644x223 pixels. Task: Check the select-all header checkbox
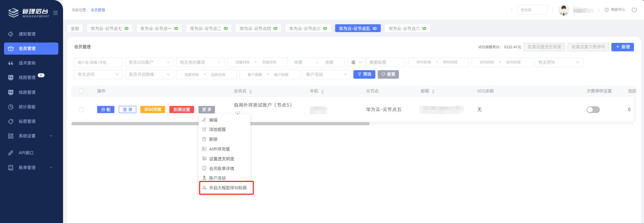click(81, 91)
